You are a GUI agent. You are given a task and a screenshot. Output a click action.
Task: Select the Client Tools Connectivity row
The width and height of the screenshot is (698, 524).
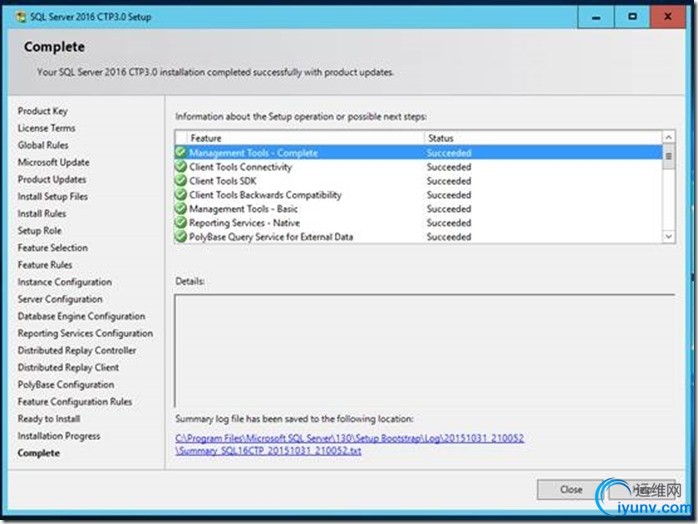point(418,167)
